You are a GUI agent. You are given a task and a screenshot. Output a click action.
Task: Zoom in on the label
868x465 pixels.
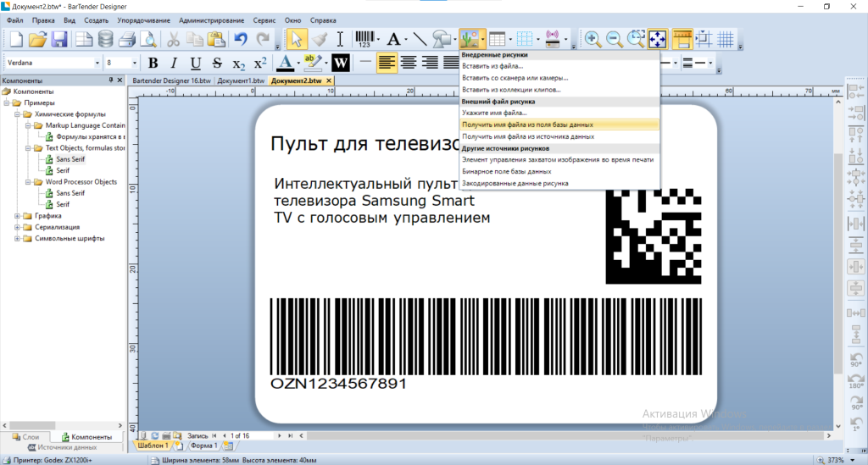(593, 39)
